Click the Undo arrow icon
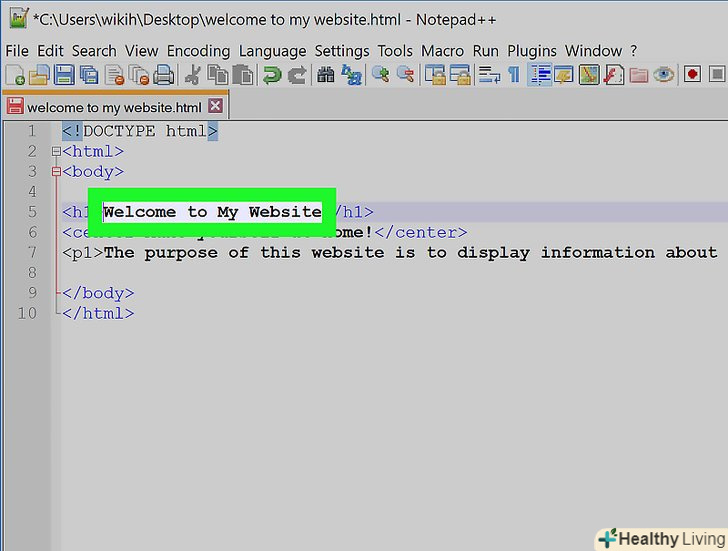The width and height of the screenshot is (728, 551). (x=271, y=75)
